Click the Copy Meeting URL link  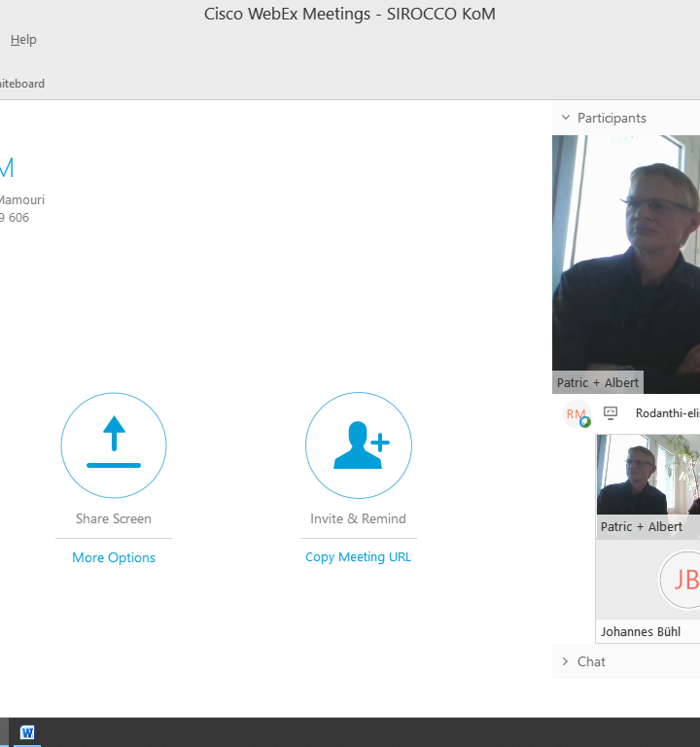tap(358, 557)
